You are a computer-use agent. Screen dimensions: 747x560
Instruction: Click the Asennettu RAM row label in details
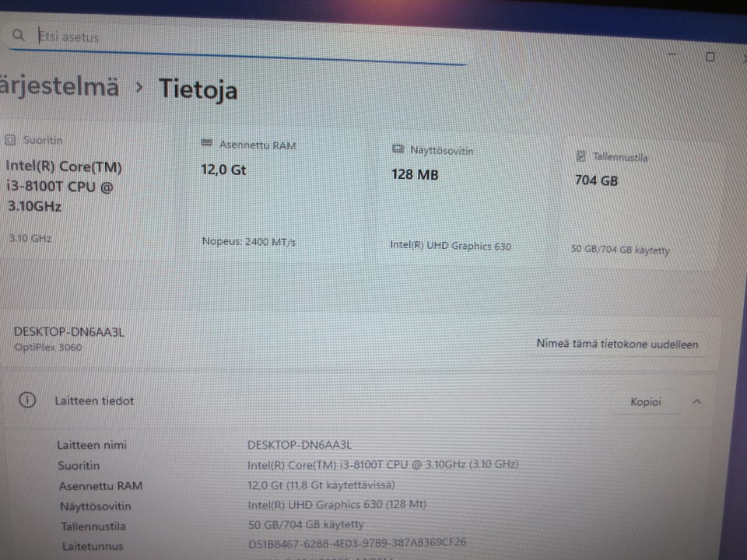[100, 485]
